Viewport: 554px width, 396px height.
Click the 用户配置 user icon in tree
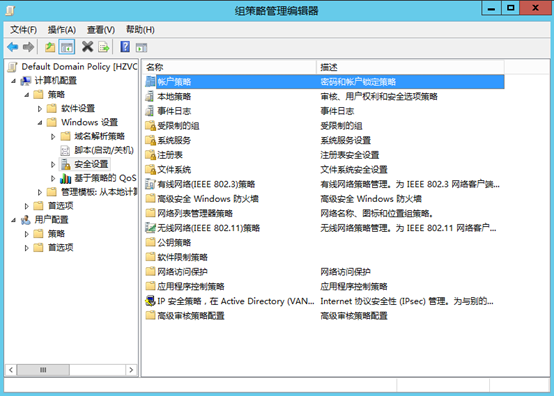(26, 220)
